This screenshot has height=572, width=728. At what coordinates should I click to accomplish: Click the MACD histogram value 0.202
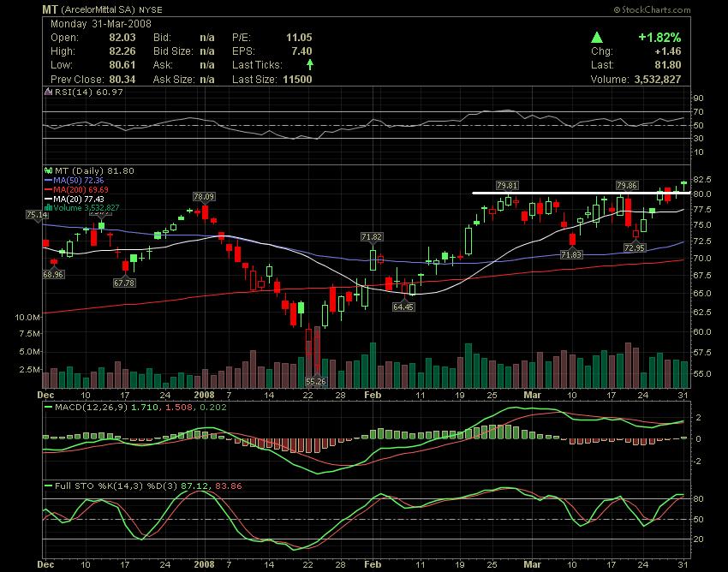213,408
